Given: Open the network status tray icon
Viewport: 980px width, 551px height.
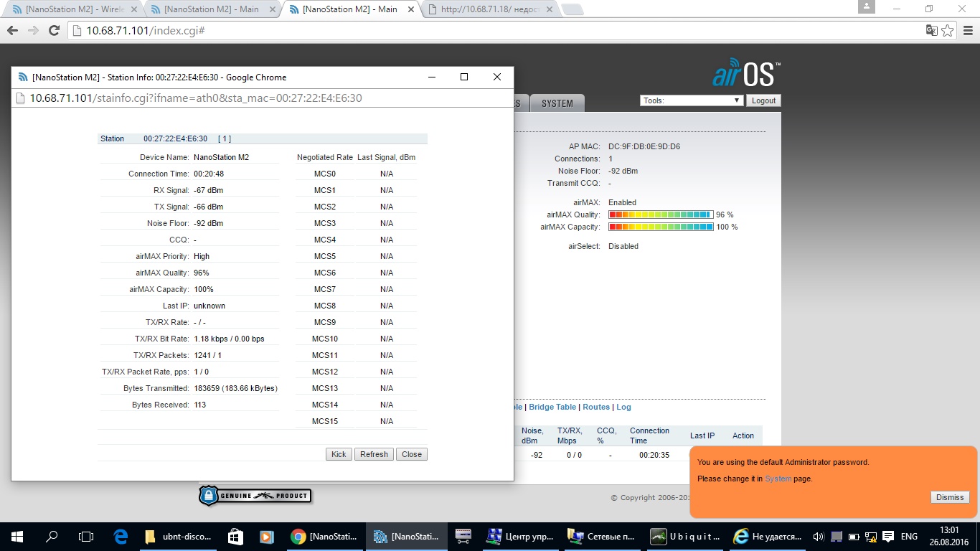Looking at the screenshot, I should pyautogui.click(x=870, y=537).
